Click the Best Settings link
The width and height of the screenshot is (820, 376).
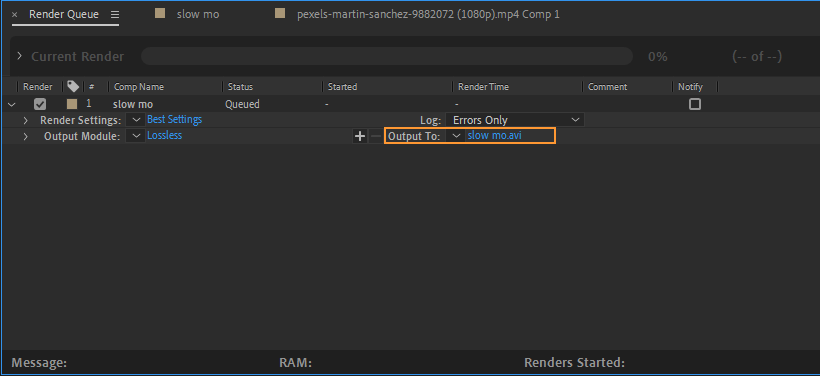pyautogui.click(x=175, y=119)
